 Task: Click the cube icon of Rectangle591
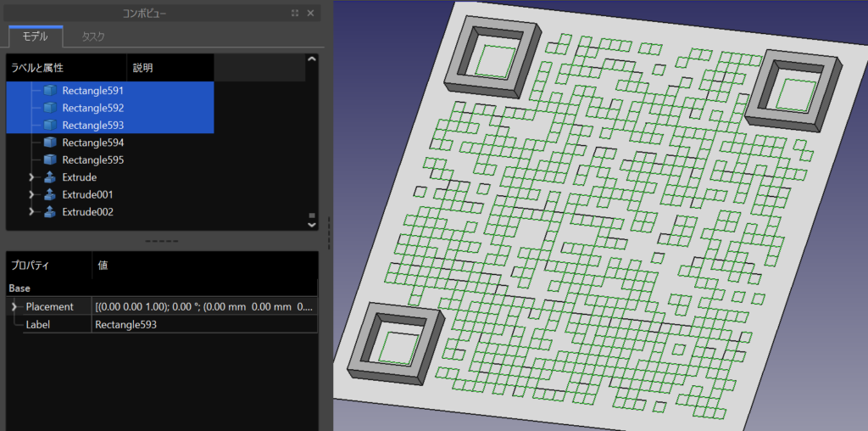(50, 90)
